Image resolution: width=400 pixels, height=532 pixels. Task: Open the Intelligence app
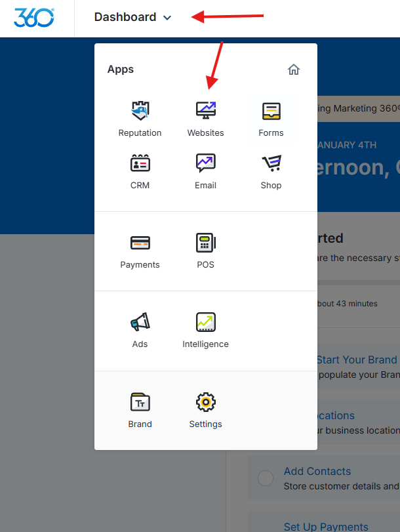click(x=205, y=330)
